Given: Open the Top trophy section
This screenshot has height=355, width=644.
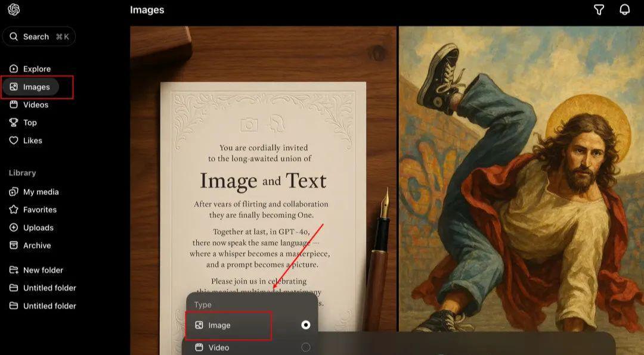Looking at the screenshot, I should tap(29, 123).
